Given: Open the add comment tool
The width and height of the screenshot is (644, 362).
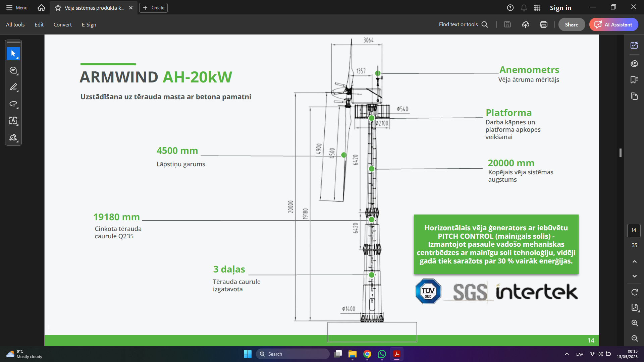Looking at the screenshot, I should point(13,70).
